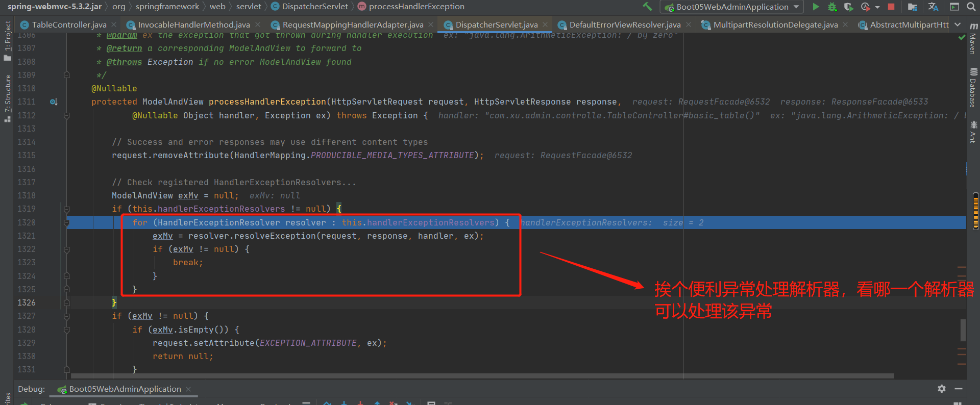This screenshot has height=405, width=980.
Task: Close the DefaultErrorViewResolver.java tab
Action: tap(689, 24)
